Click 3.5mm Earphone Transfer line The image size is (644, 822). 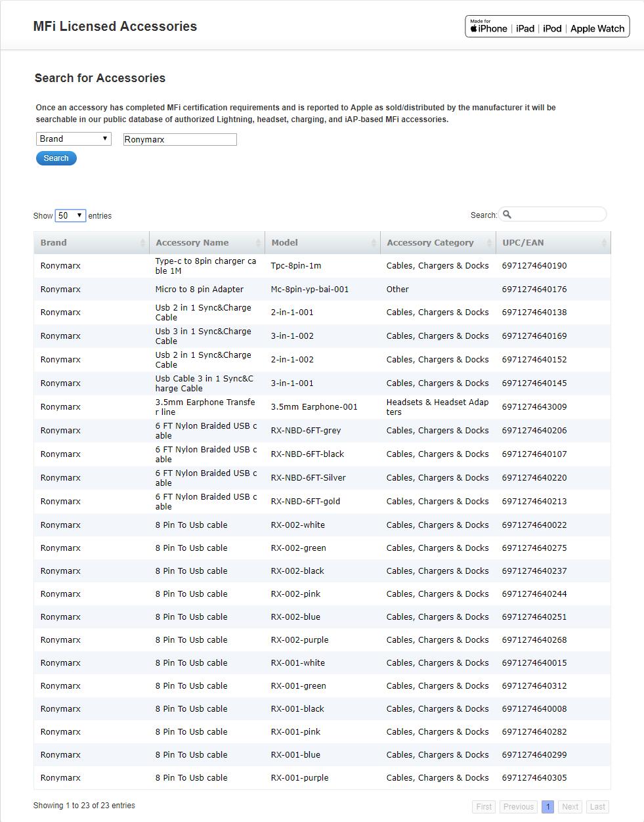pos(205,407)
